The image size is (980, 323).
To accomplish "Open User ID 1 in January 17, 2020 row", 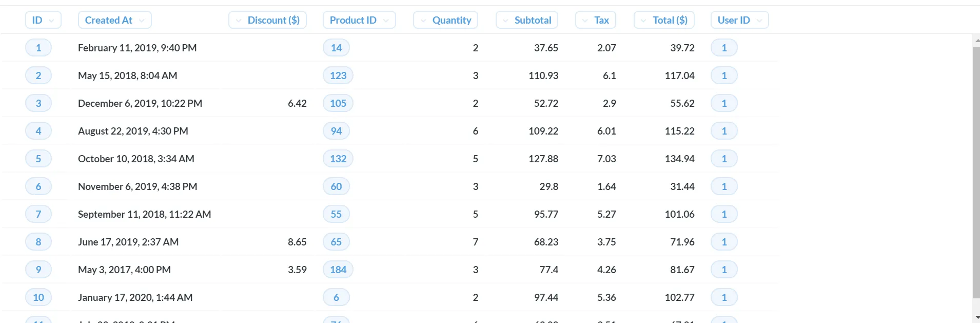I will [x=724, y=297].
